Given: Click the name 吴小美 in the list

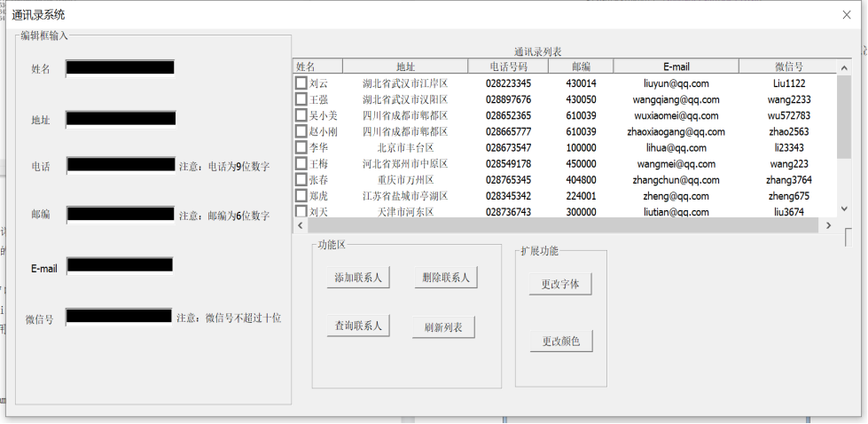Looking at the screenshot, I should pos(324,115).
